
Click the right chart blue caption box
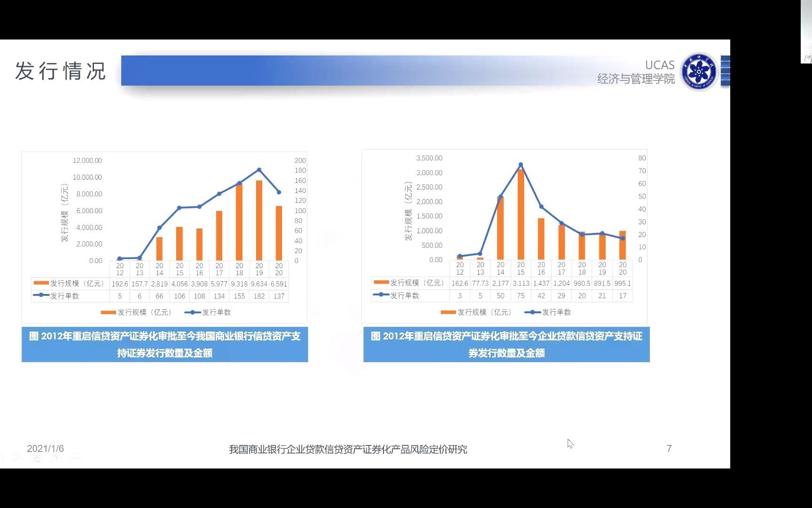pyautogui.click(x=506, y=344)
